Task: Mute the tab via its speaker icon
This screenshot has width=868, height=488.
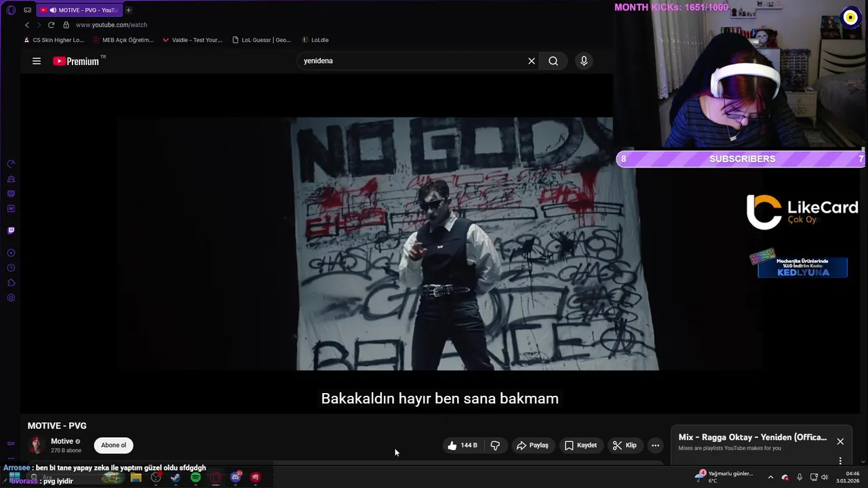Action: tap(53, 10)
